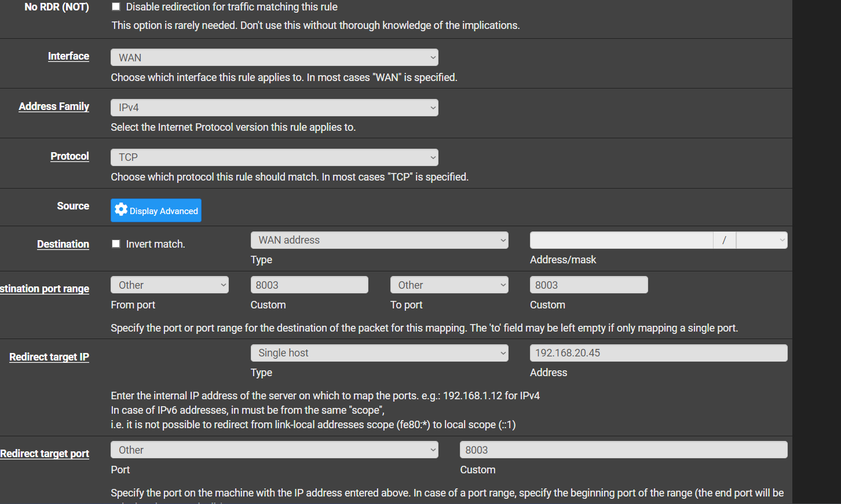Open the Destination type dropdown showing WAN address
841x504 pixels.
tap(379, 240)
